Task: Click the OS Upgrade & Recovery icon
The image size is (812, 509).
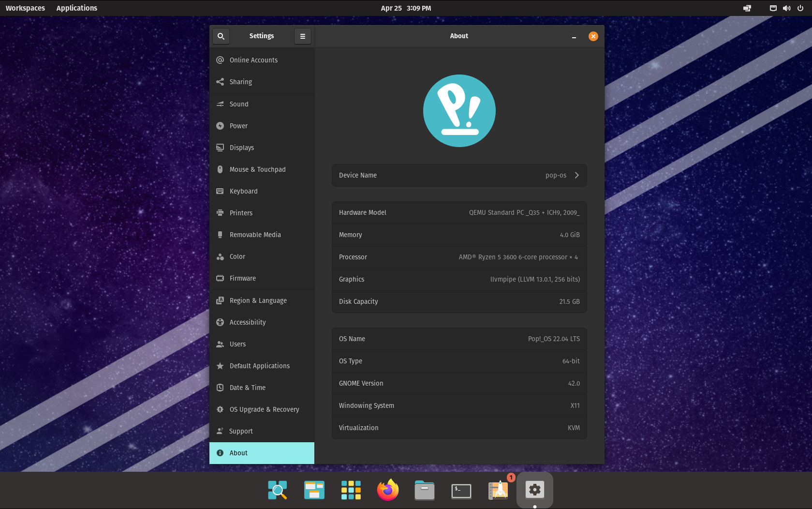Action: (x=220, y=409)
